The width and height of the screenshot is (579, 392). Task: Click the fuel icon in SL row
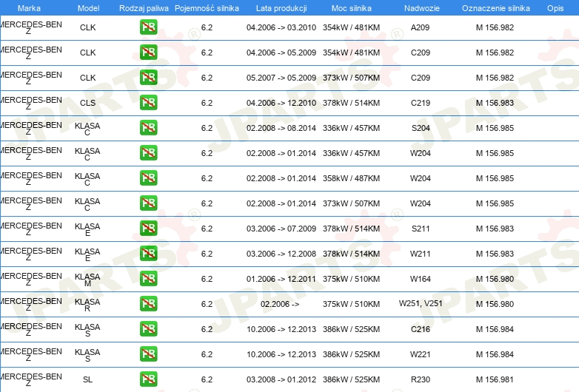[148, 379]
